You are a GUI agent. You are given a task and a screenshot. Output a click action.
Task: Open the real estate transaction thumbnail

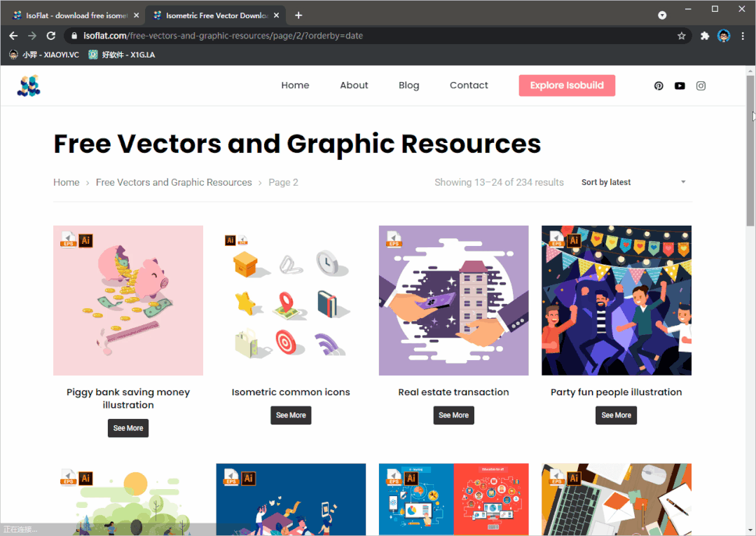click(x=454, y=301)
